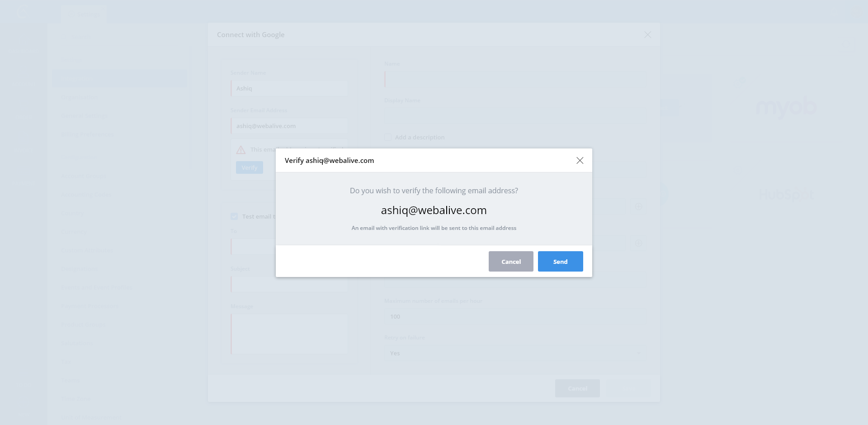The height and width of the screenshot is (425, 868).
Task: Open Billing Preferences in settings list
Action: tap(88, 134)
